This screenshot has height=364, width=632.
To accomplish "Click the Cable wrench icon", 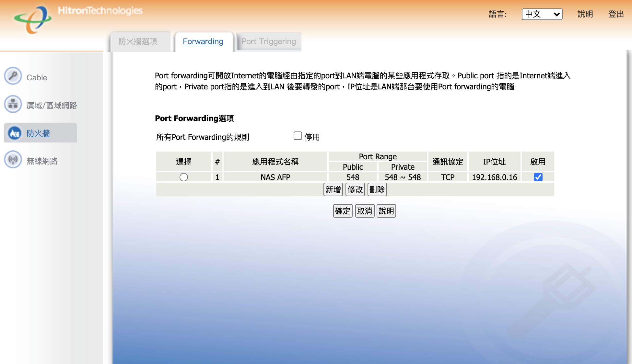I will pos(13,76).
